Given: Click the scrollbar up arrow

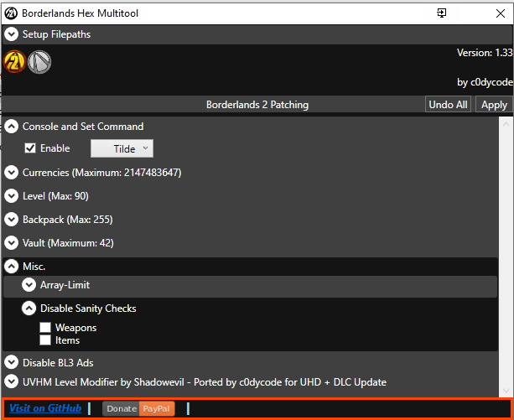Looking at the screenshot, I should 506,124.
